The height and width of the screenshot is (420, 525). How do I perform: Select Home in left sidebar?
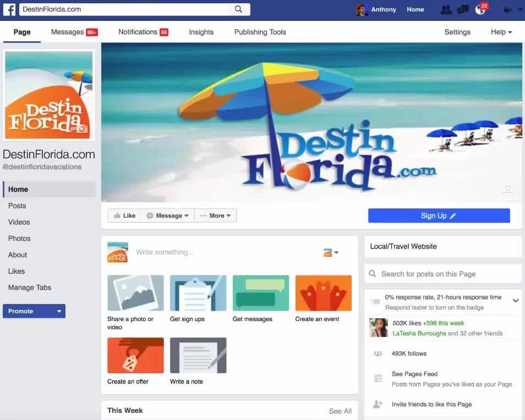(x=49, y=189)
